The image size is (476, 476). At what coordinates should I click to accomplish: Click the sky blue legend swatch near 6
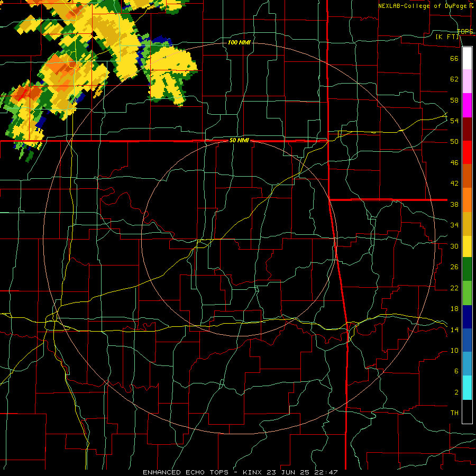pyautogui.click(x=467, y=364)
